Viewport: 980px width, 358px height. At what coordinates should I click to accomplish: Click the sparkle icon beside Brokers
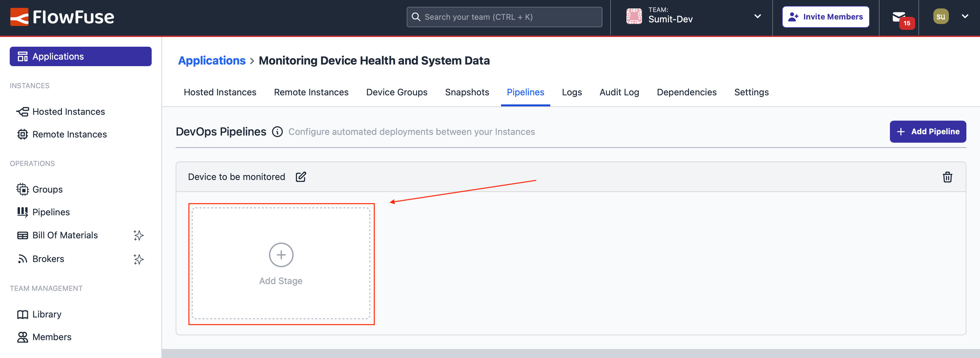138,259
